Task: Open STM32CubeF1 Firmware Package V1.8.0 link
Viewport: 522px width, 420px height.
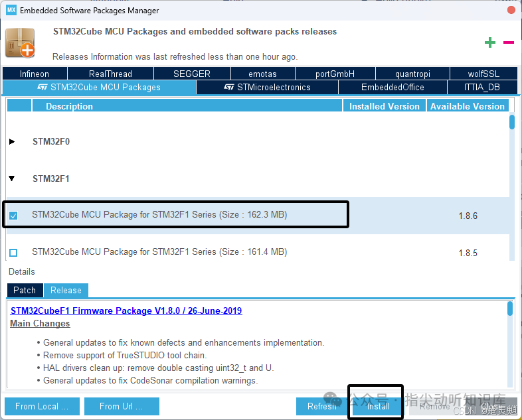Action: [x=126, y=311]
